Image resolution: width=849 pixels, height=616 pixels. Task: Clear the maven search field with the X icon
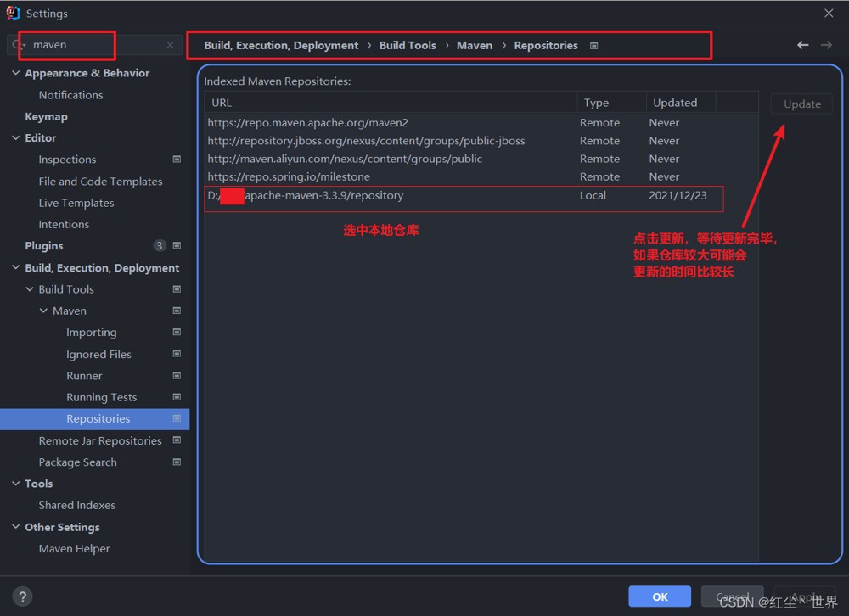[x=170, y=45]
